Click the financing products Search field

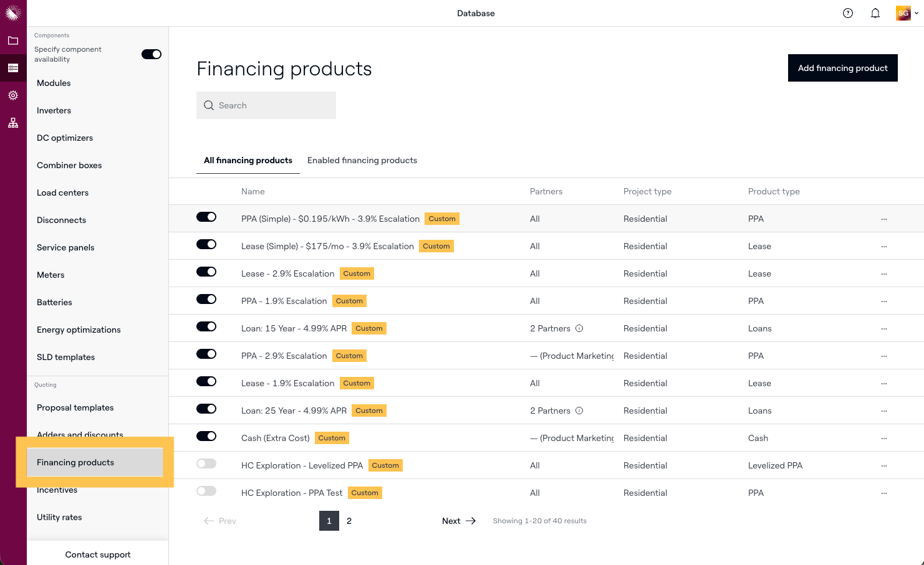(266, 105)
